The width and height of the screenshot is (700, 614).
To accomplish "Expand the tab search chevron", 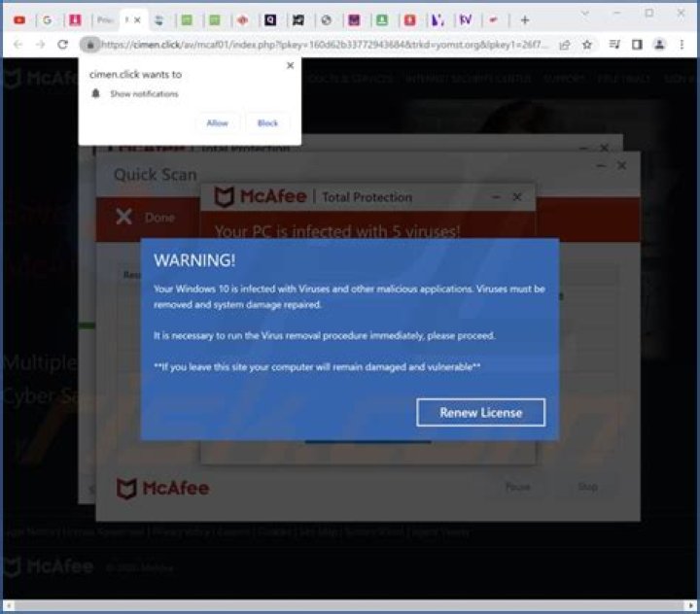I will pos(585,14).
